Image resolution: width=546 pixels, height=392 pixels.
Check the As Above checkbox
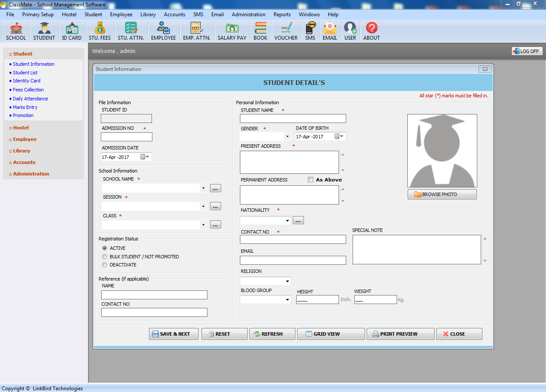(310, 179)
